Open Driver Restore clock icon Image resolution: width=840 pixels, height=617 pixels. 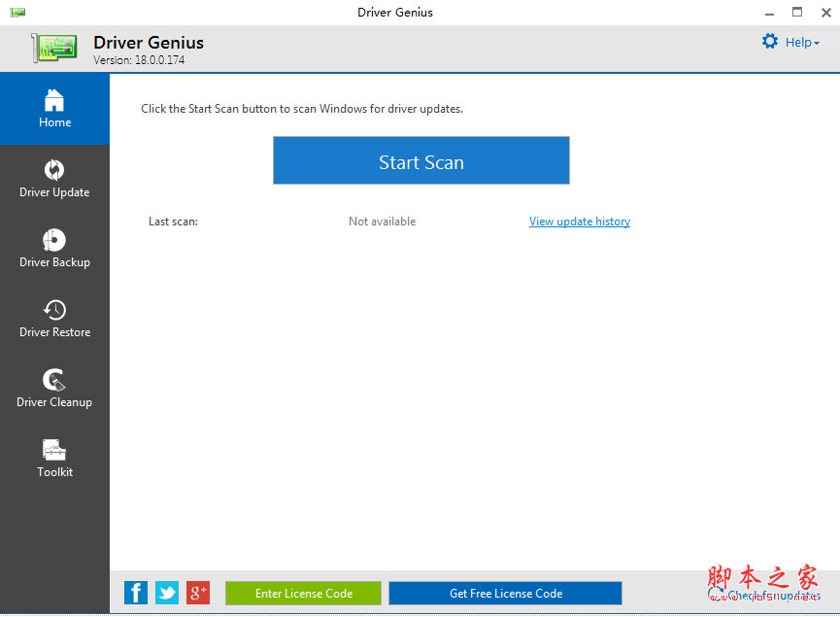54,310
